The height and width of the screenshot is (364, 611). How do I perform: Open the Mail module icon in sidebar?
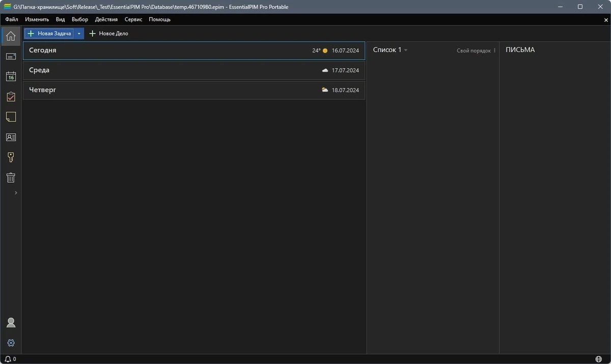pyautogui.click(x=11, y=57)
